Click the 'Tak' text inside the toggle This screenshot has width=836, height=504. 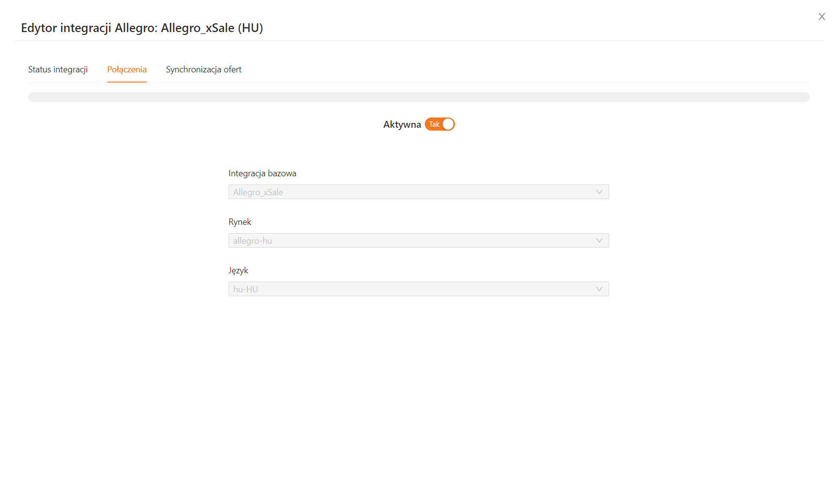pyautogui.click(x=434, y=124)
